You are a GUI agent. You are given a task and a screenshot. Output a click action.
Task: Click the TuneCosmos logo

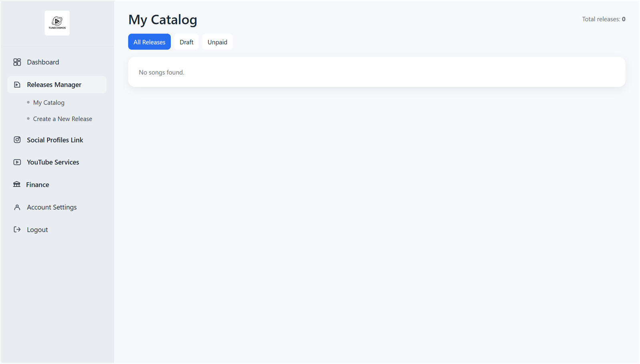pos(57,23)
